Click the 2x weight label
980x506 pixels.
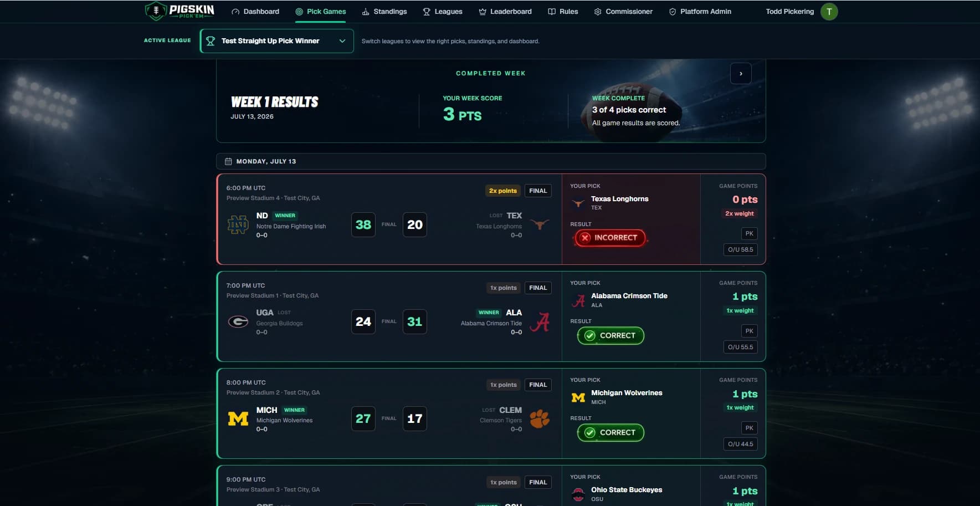pyautogui.click(x=740, y=213)
